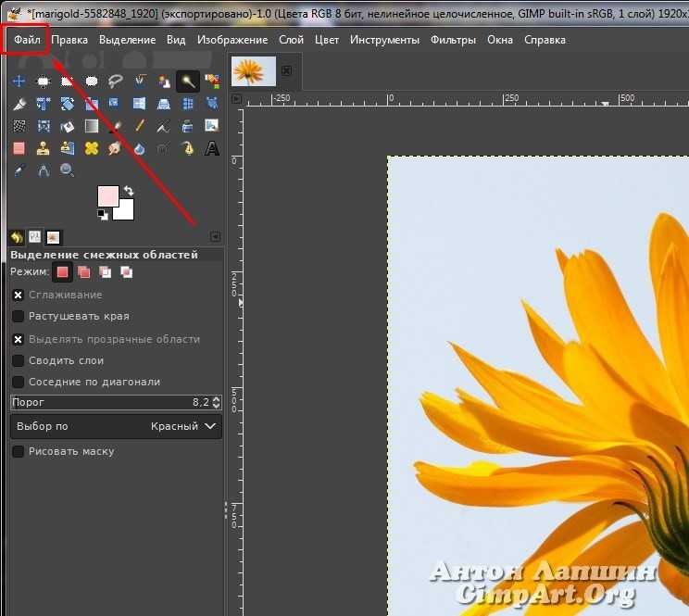Open the tab configuration menu arrow
The height and width of the screenshot is (616, 689).
[x=215, y=237]
